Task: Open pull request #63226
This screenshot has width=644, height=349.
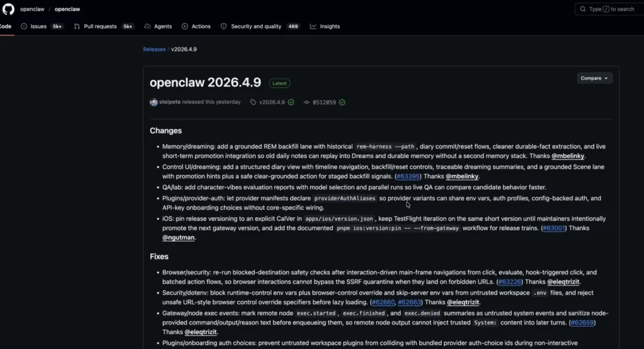Action: tap(510, 282)
